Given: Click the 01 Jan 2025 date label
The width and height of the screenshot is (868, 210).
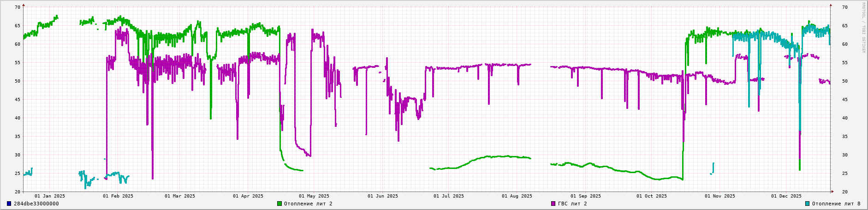Looking at the screenshot, I should tap(50, 196).
